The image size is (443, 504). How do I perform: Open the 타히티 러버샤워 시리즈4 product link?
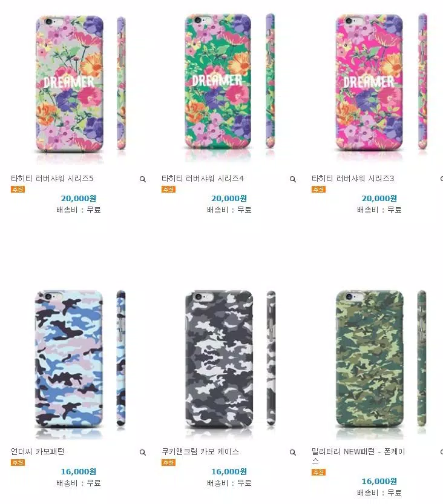tap(203, 178)
